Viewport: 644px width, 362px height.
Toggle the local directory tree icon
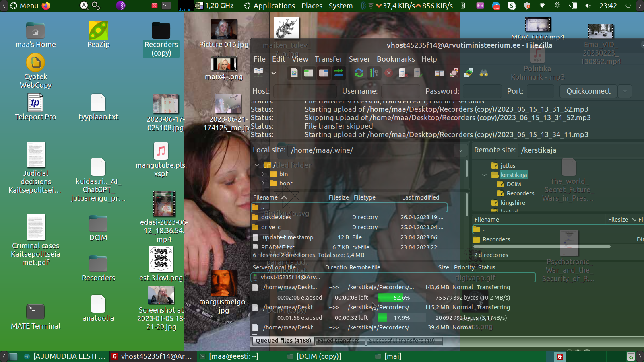(309, 73)
